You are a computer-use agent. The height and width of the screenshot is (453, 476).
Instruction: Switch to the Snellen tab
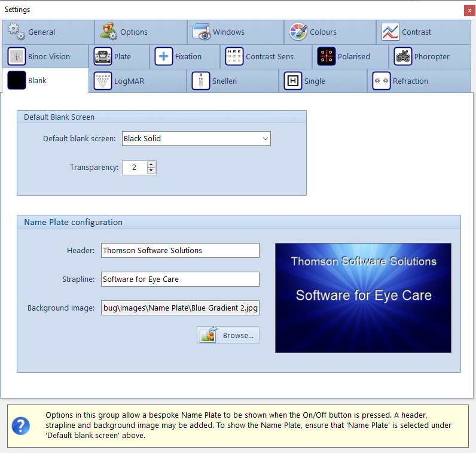point(233,81)
